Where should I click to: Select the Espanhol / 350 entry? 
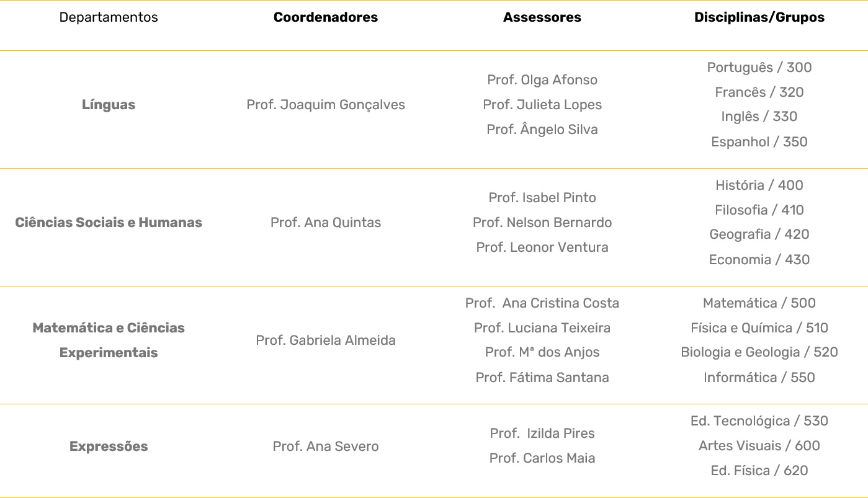click(759, 142)
